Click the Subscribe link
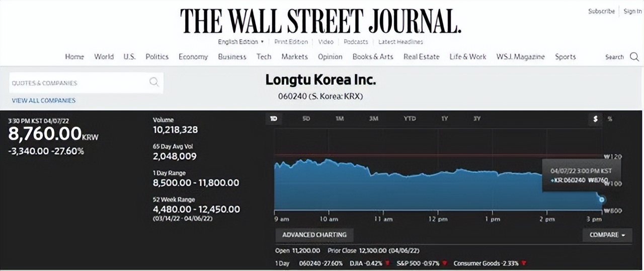 pyautogui.click(x=601, y=11)
